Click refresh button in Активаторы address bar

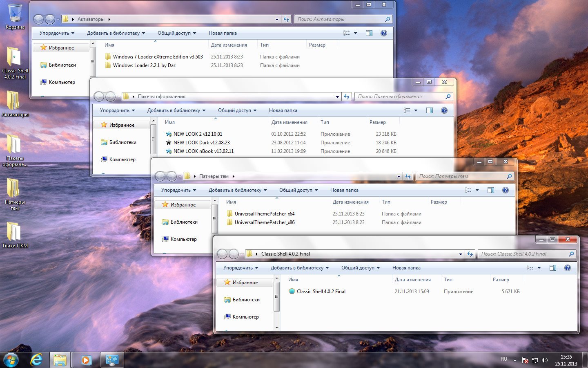pos(286,19)
